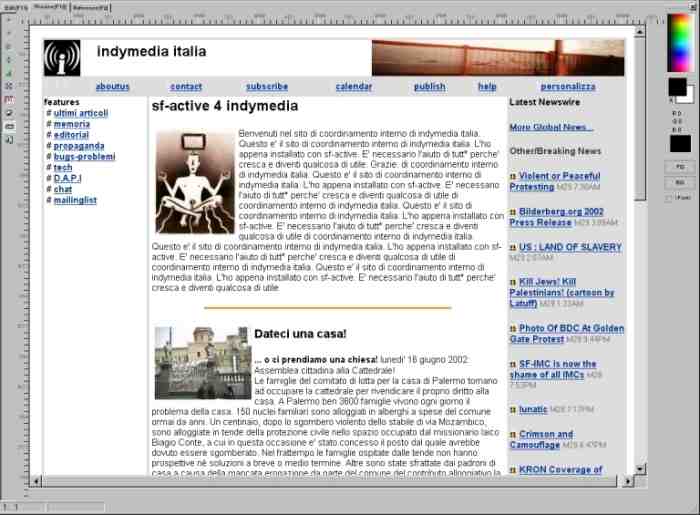Click the indymedia antenna logo
Image resolution: width=700 pixels, height=515 pixels.
62,58
